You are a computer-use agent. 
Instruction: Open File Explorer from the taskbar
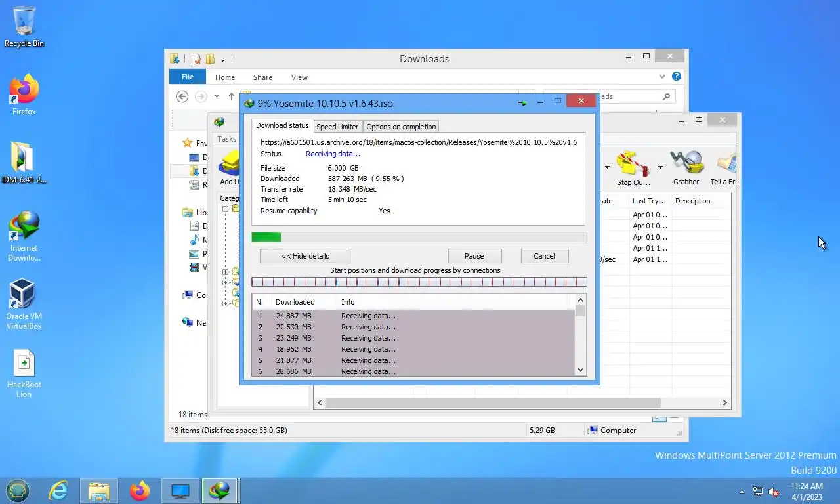(99, 491)
